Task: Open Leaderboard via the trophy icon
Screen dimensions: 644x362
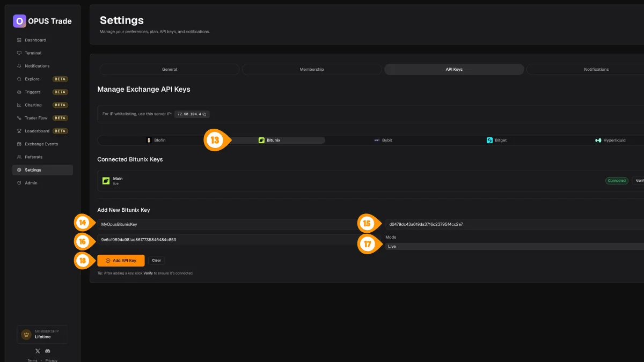Action: tap(19, 131)
